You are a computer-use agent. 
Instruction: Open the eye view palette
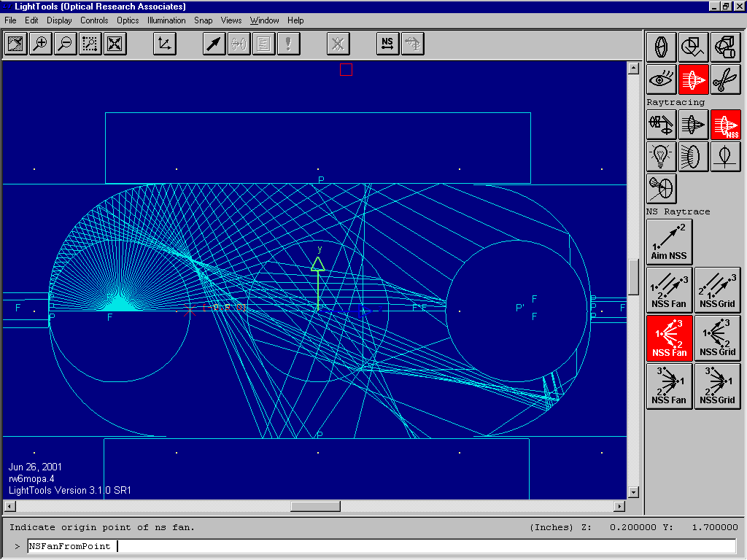pos(662,79)
